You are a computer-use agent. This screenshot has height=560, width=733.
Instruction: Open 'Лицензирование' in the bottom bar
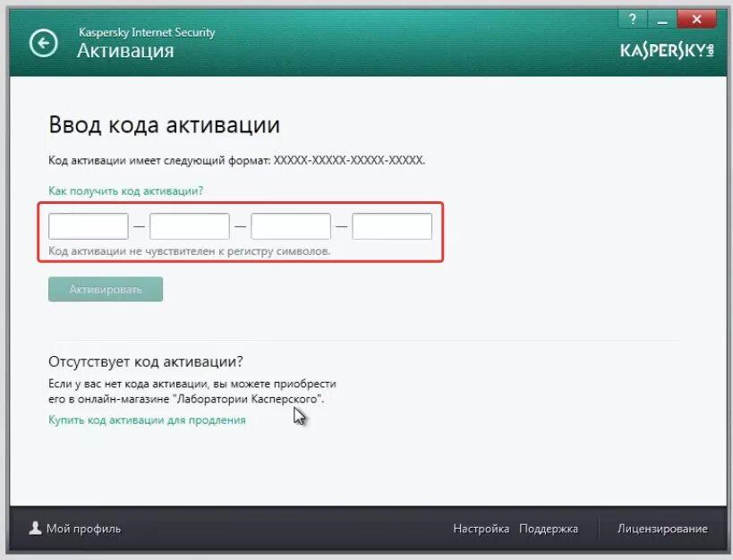pos(662,529)
